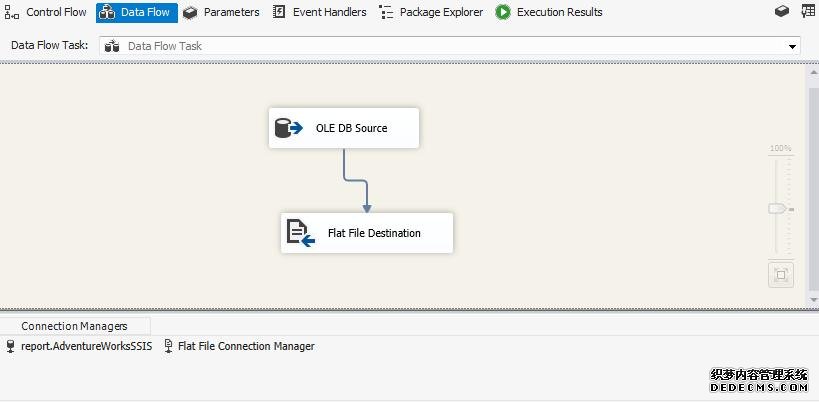Click the report.AdventureWorksSSIS connection icon
The width and height of the screenshot is (819, 402).
coord(11,346)
